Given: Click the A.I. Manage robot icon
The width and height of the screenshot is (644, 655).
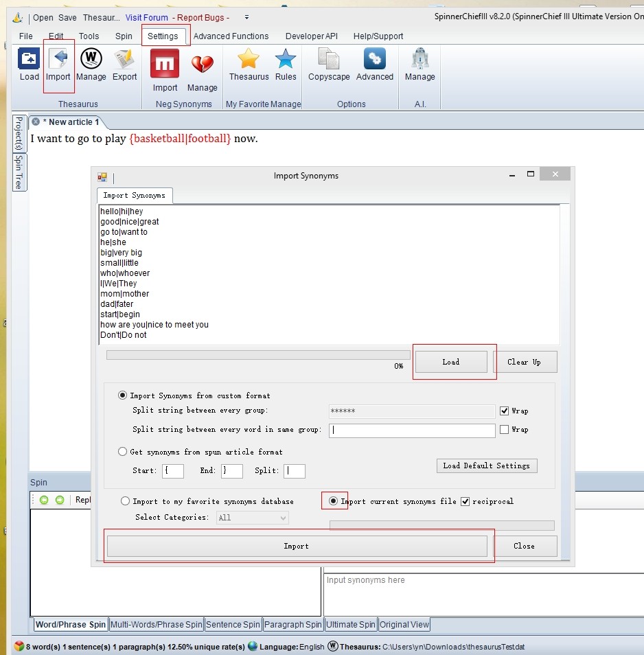Looking at the screenshot, I should tap(419, 60).
